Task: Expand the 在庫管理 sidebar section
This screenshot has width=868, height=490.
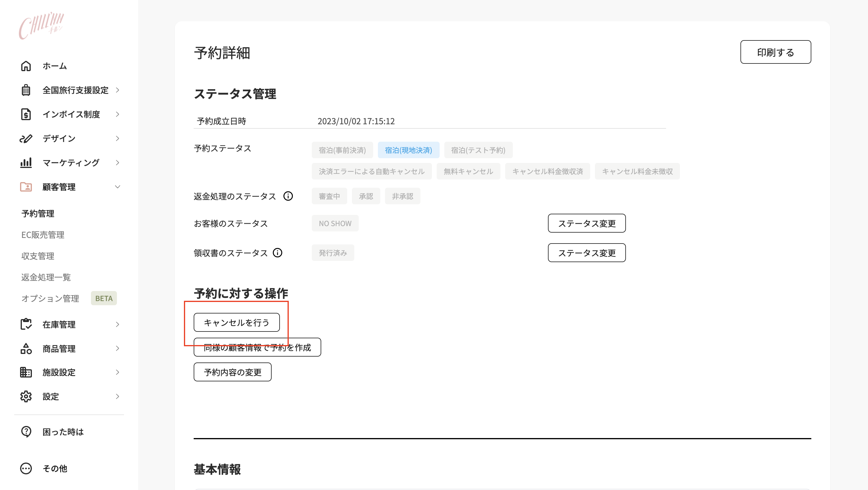Action: (x=118, y=324)
